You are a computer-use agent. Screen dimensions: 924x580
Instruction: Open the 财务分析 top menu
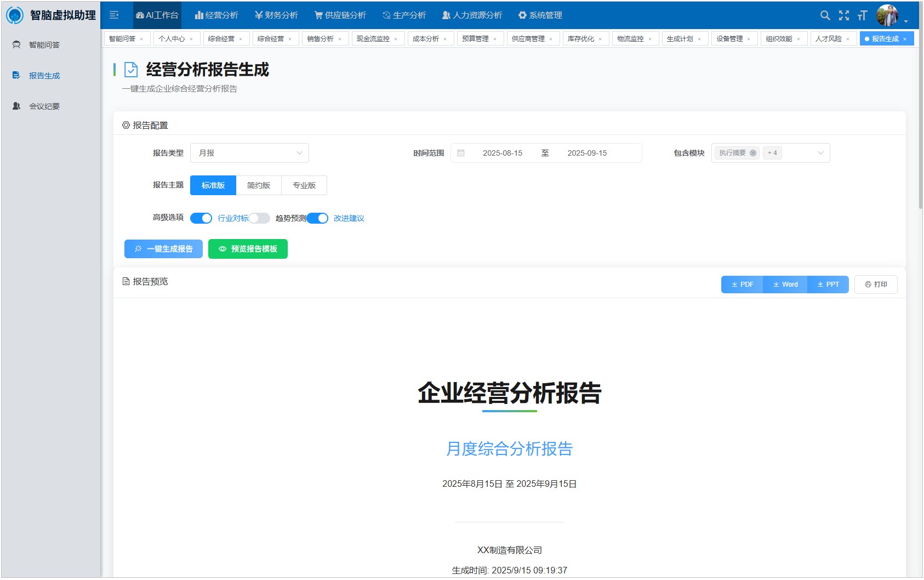[x=276, y=15]
